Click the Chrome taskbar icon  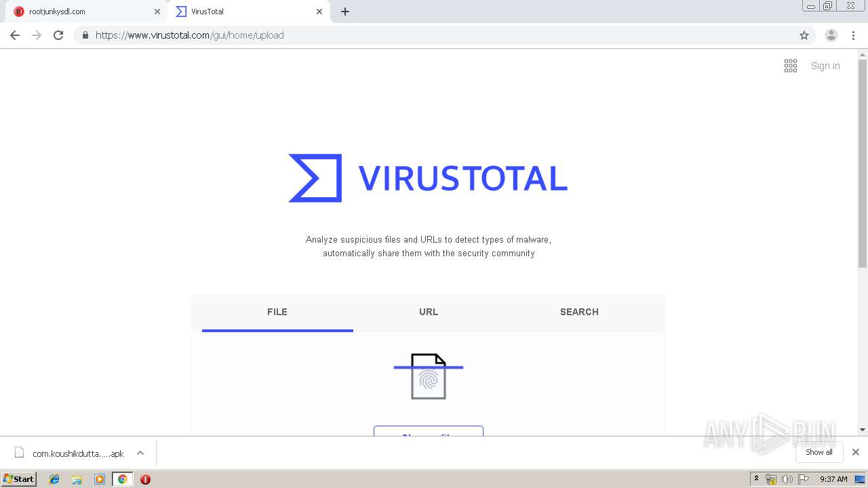pyautogui.click(x=123, y=479)
